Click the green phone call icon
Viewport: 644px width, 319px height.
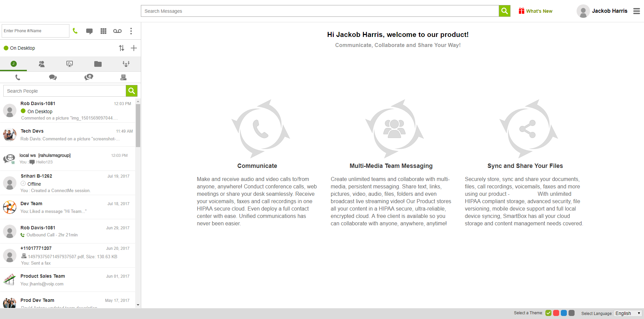coord(75,31)
